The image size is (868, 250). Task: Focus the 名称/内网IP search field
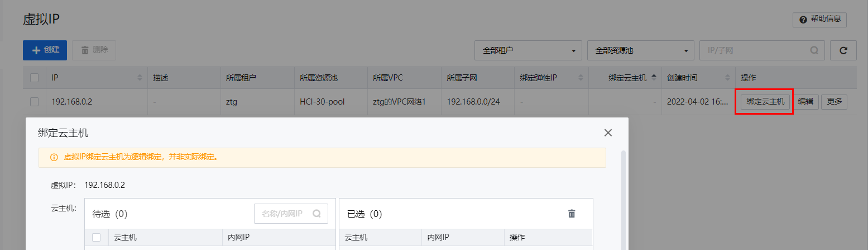tap(291, 214)
